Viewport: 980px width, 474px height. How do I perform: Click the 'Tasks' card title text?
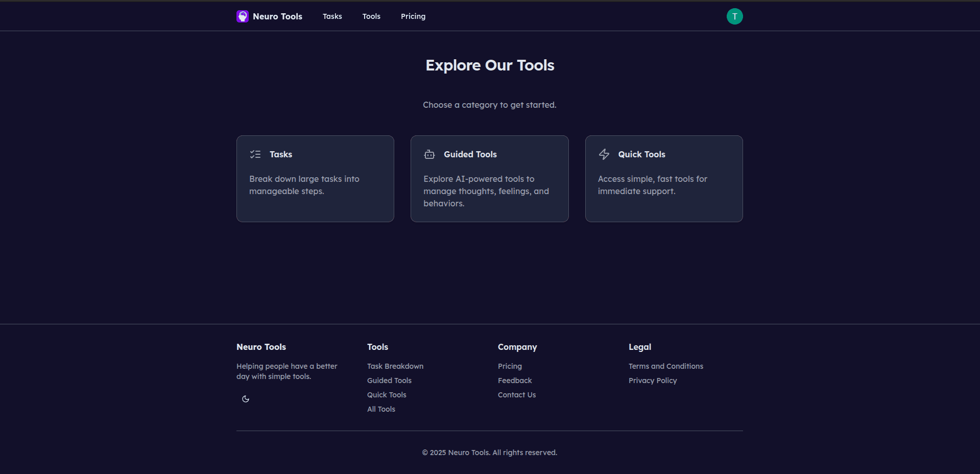281,154
